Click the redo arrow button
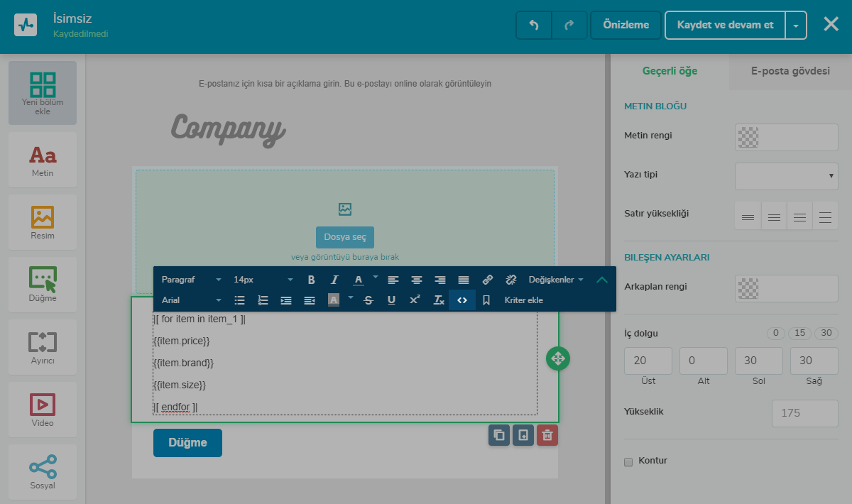 569,25
